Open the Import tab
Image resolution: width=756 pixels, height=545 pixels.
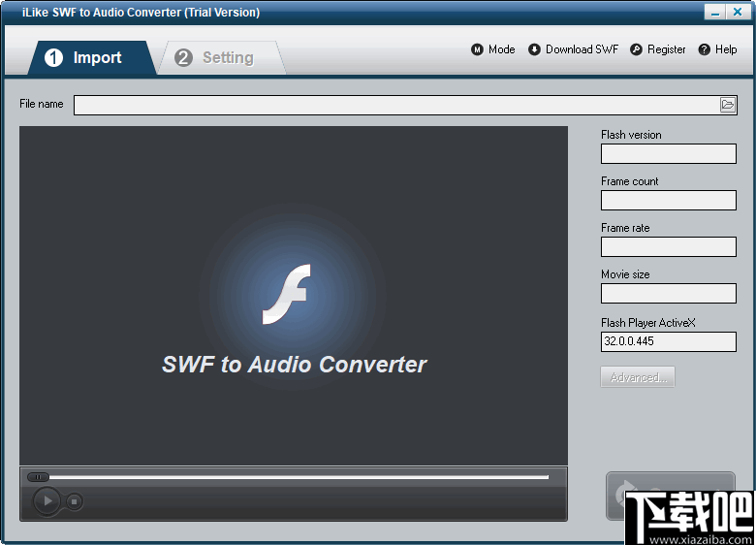pyautogui.click(x=92, y=57)
